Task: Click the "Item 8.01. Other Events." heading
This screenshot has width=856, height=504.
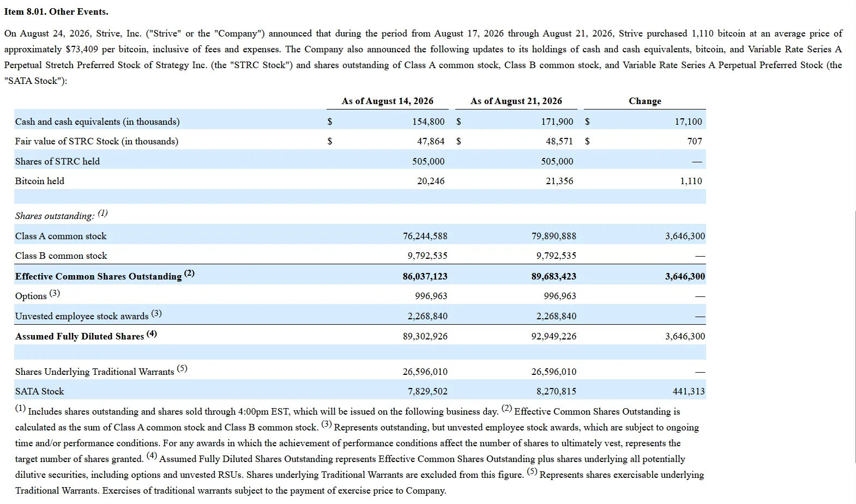Action: click(x=56, y=11)
